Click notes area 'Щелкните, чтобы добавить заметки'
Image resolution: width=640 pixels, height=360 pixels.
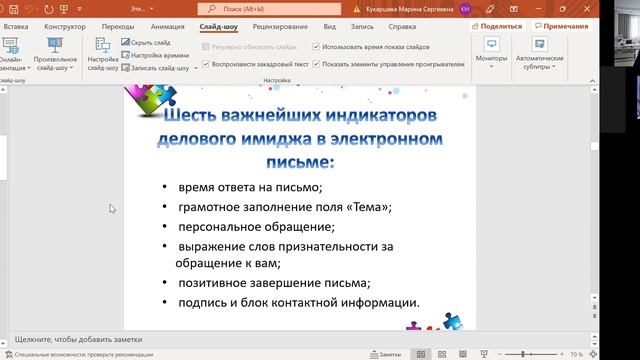pyautogui.click(x=79, y=339)
